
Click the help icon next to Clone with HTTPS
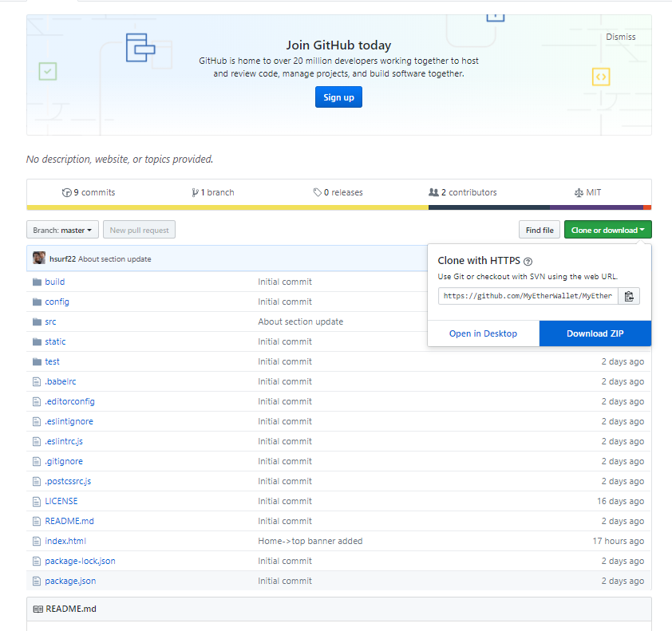point(528,262)
